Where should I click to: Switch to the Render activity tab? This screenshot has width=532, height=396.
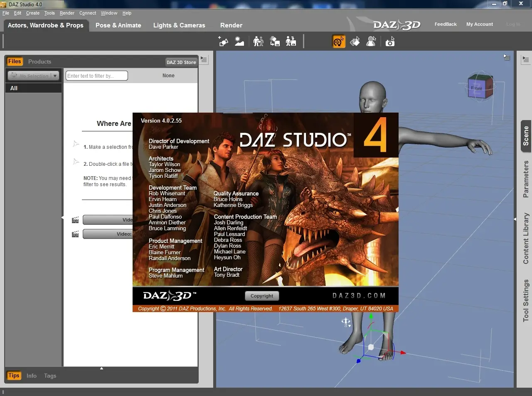[231, 25]
